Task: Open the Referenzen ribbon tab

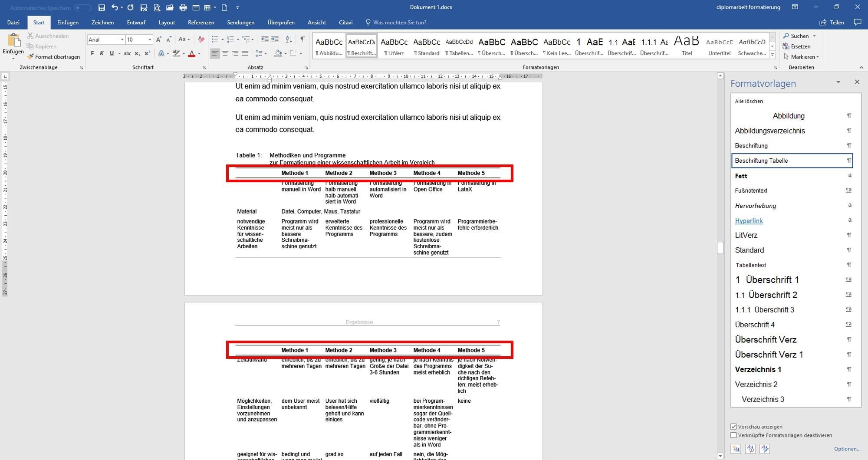Action: point(201,23)
